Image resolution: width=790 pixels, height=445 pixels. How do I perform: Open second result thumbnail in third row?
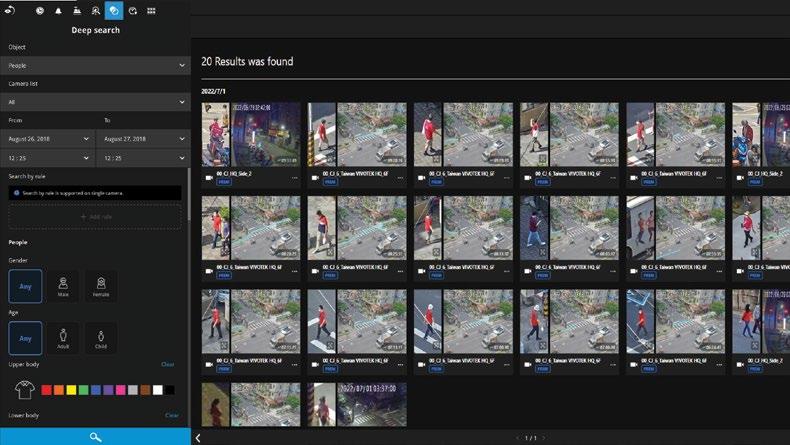[x=357, y=321]
